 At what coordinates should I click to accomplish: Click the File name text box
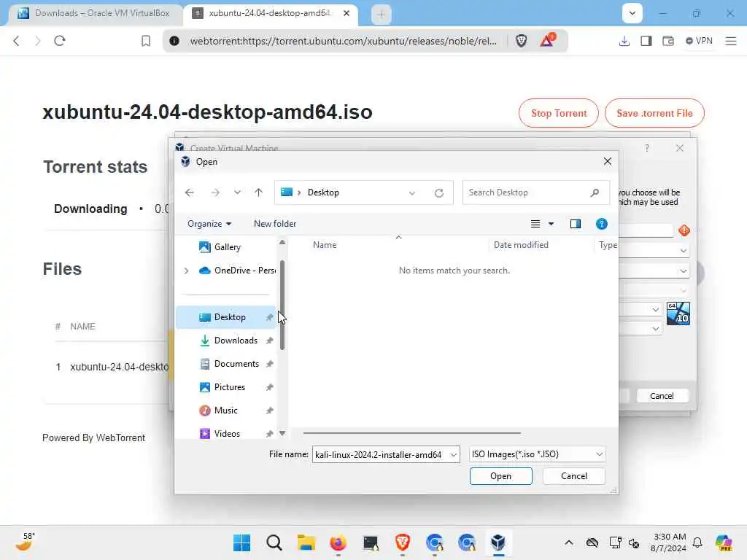tap(381, 455)
